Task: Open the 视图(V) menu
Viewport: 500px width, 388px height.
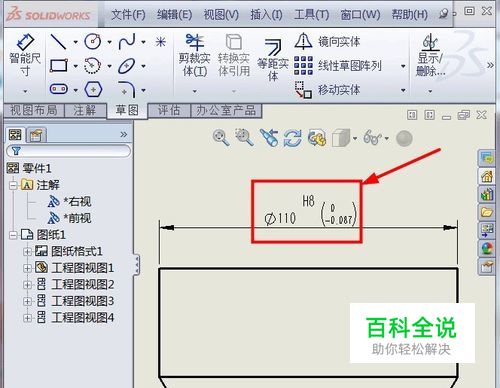Action: tap(221, 15)
